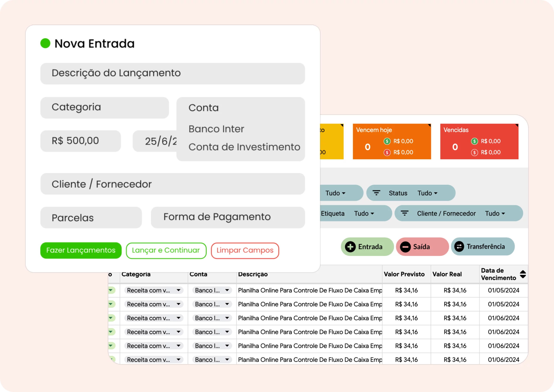Open the Etiqueta Tudo dropdown
Screen dimensions: 554x392
(364, 213)
